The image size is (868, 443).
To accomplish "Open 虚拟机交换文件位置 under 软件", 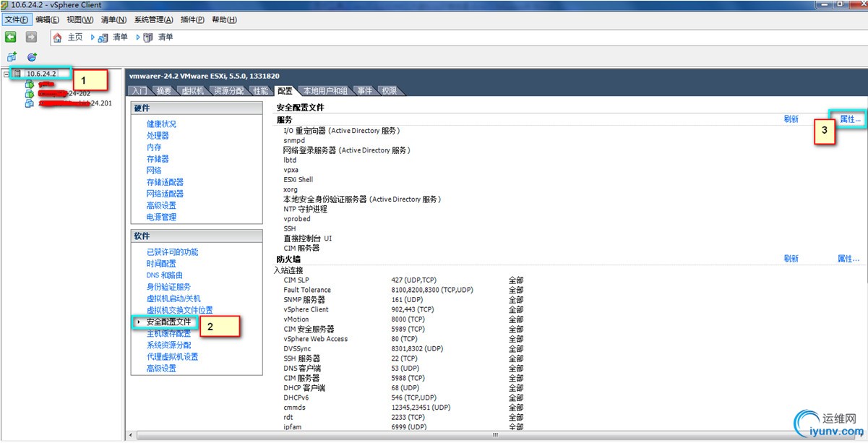I will coord(179,310).
